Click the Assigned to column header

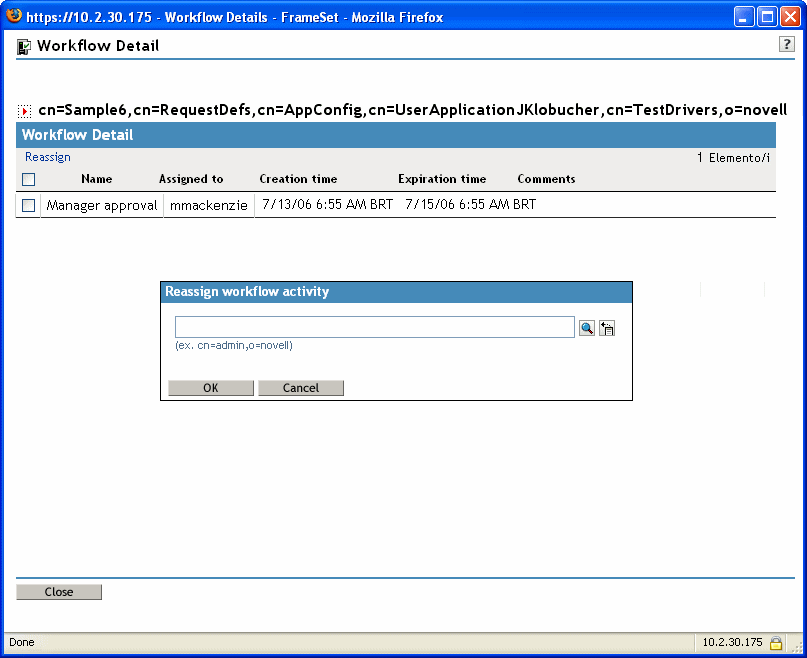[x=191, y=179]
